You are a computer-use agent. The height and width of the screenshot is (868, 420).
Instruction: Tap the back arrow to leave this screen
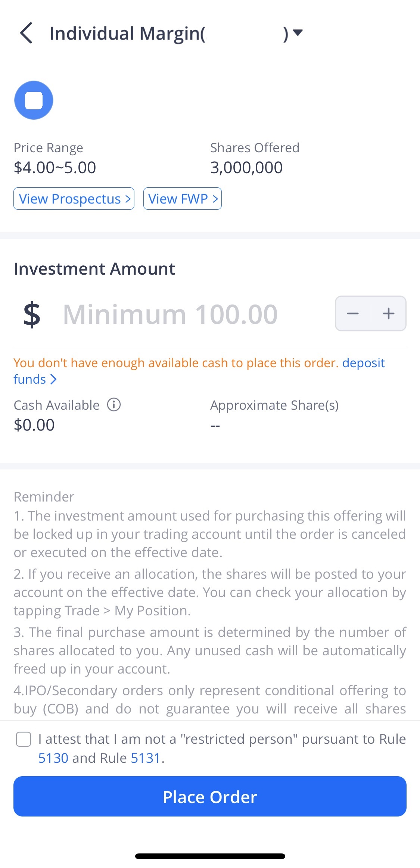click(25, 34)
